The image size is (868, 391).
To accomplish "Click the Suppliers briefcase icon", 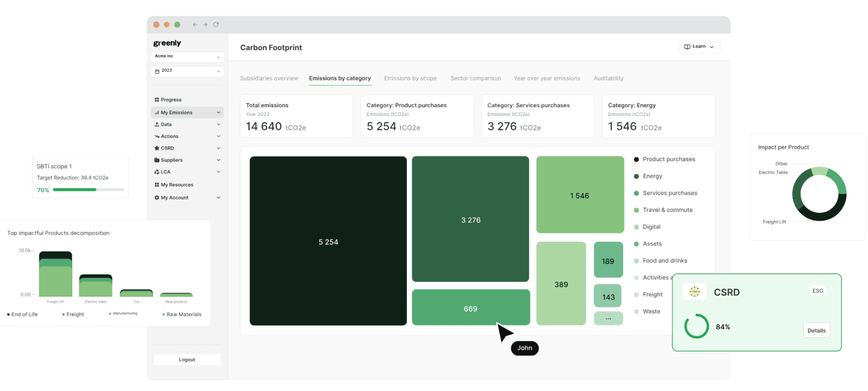I will [x=157, y=160].
